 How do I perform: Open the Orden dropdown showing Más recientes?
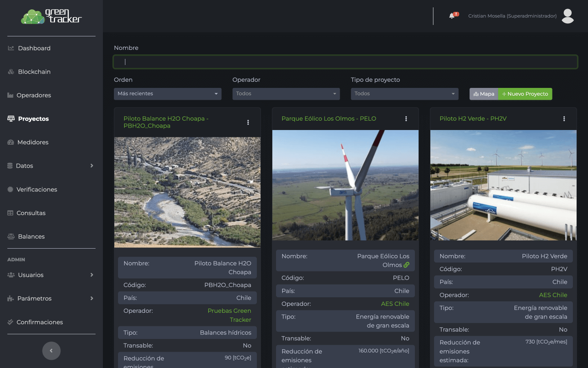pos(167,94)
